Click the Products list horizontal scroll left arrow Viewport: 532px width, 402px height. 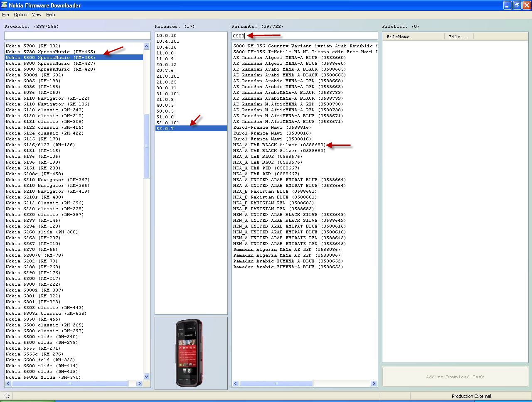(8, 384)
